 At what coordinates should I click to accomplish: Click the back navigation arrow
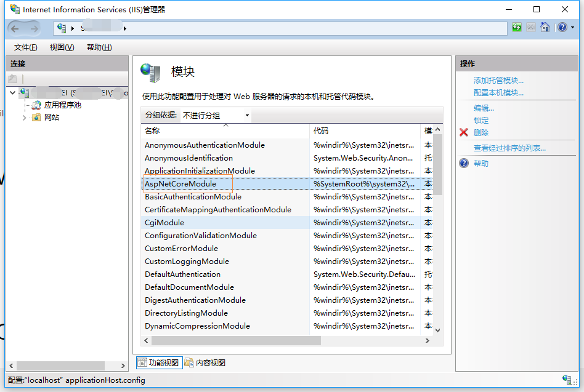[x=15, y=28]
